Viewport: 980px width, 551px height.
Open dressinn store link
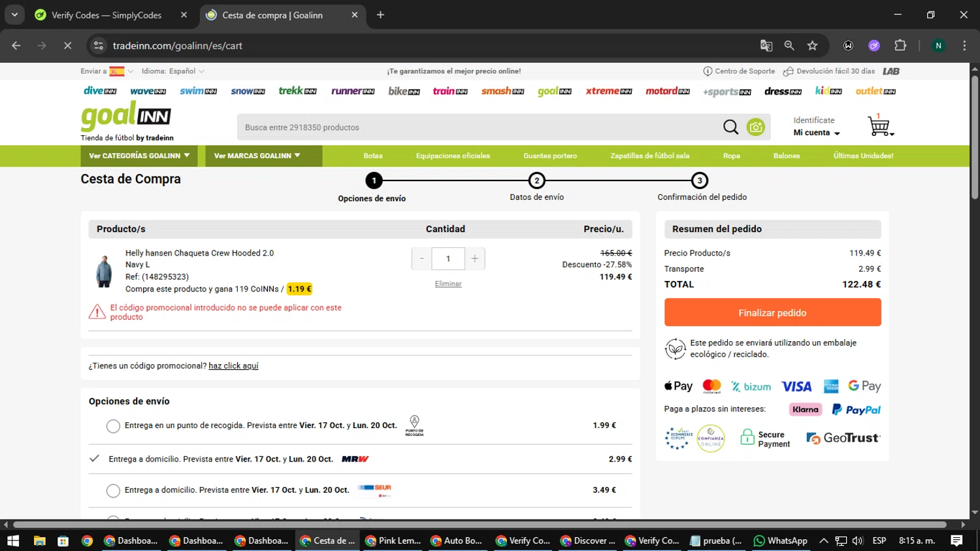tap(783, 92)
